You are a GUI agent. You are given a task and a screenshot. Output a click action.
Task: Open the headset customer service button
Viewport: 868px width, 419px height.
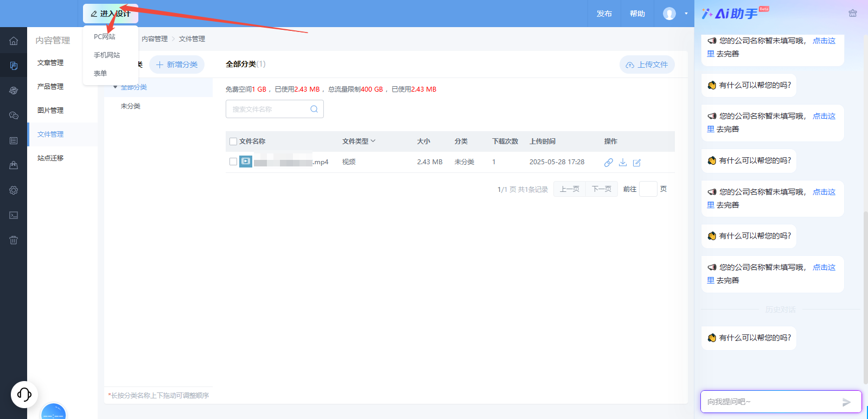point(24,394)
